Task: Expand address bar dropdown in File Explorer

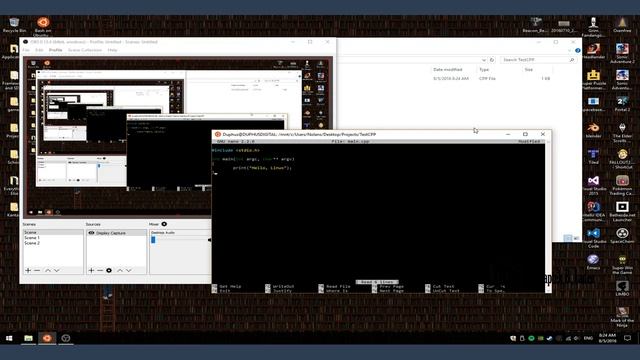Action: pos(484,60)
